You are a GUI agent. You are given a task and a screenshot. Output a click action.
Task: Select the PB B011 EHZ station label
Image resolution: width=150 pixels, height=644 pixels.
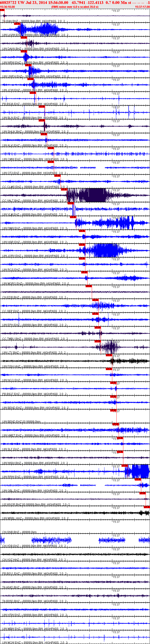coord(34,573)
